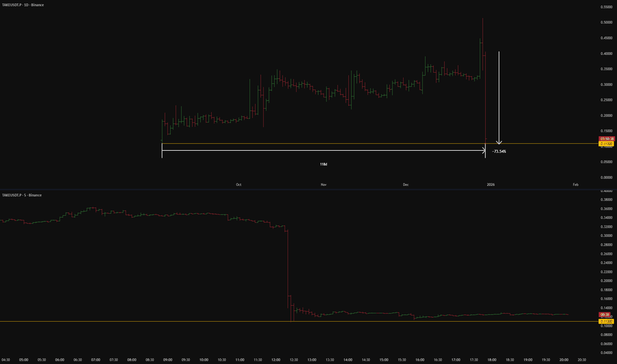The width and height of the screenshot is (617, 364).
Task: Click the TAKEUSDT.P 1D Binance chart title
Action: coord(23,5)
